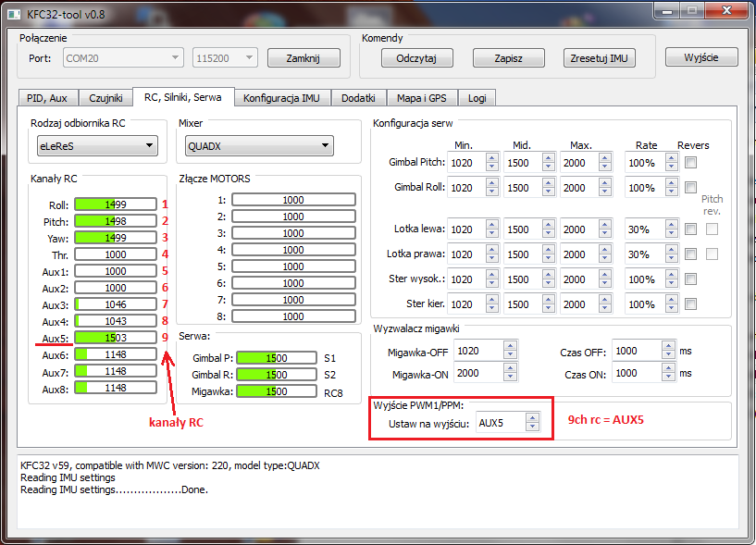
Task: Increase Ster kier. Mid value with up arrow
Action: [x=548, y=300]
